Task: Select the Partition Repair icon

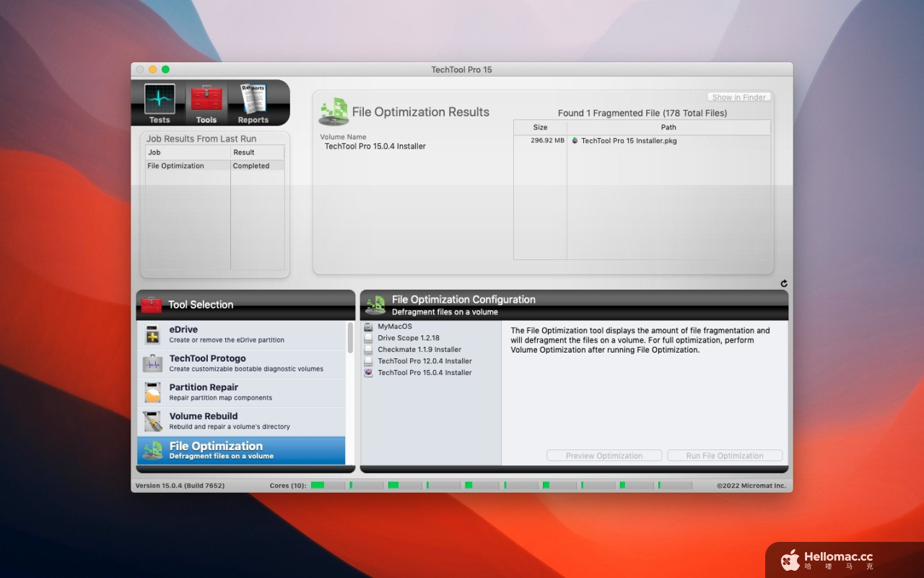Action: (152, 392)
